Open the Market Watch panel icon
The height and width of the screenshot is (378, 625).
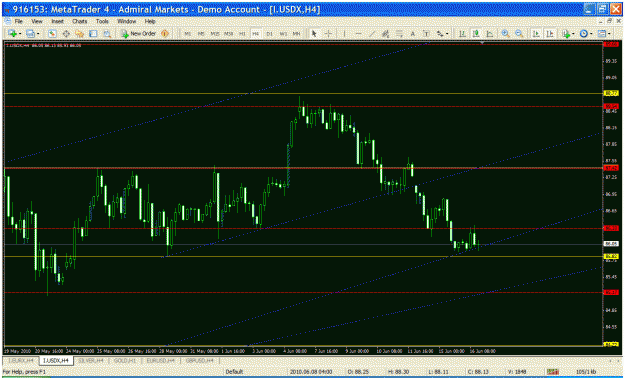52,34
